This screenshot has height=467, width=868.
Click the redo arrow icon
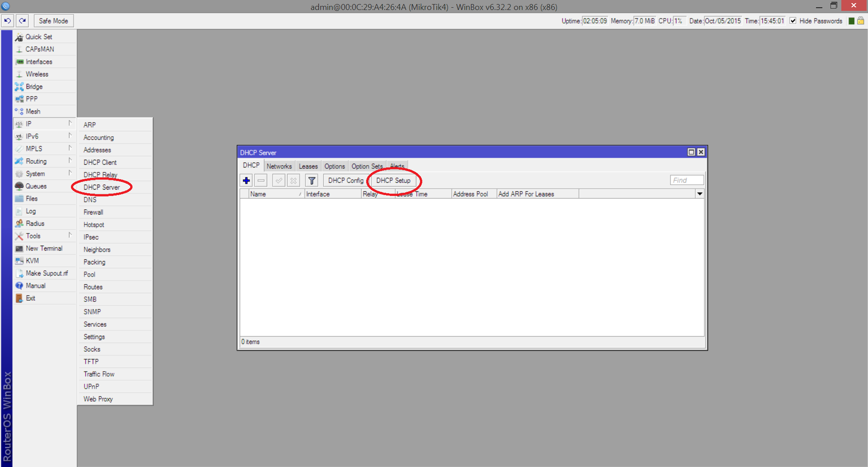point(23,21)
